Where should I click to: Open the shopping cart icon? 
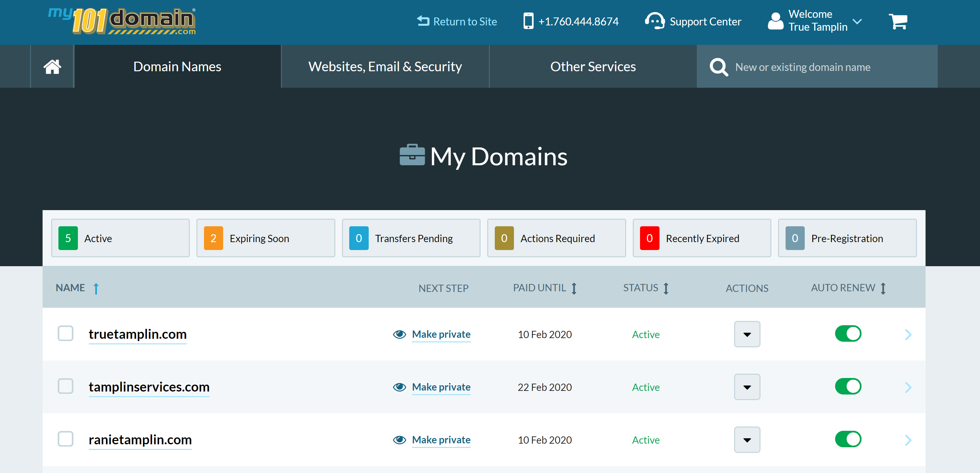[897, 22]
